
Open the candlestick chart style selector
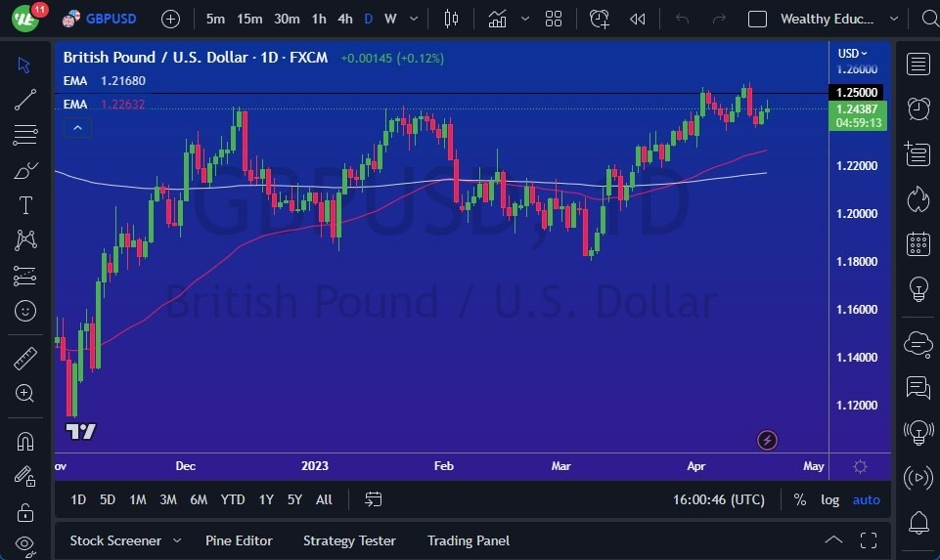pyautogui.click(x=451, y=20)
